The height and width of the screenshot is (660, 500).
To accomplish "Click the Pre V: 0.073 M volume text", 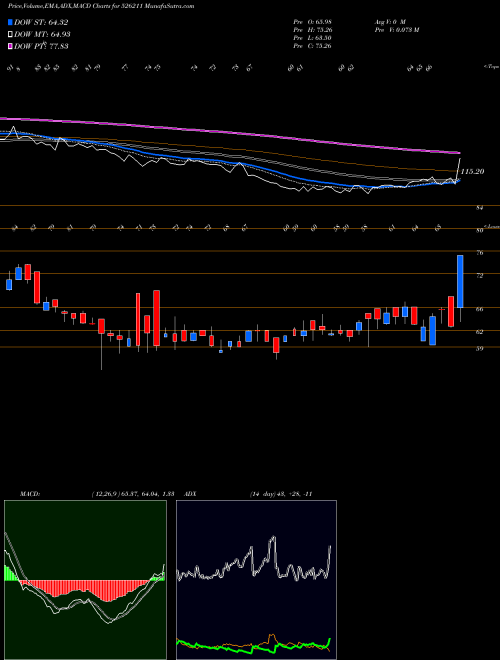I will 396,30.
